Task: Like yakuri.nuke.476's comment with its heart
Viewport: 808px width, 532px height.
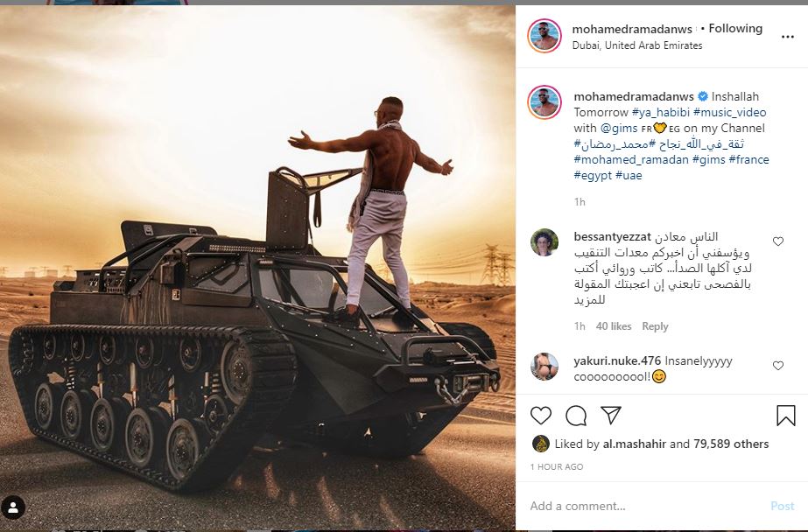Action: point(777,365)
